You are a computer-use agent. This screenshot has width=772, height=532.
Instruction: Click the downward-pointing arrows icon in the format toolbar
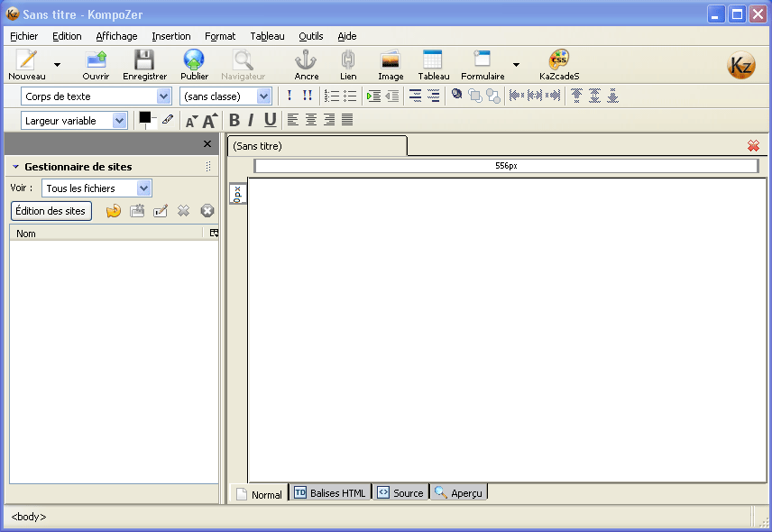coord(612,96)
